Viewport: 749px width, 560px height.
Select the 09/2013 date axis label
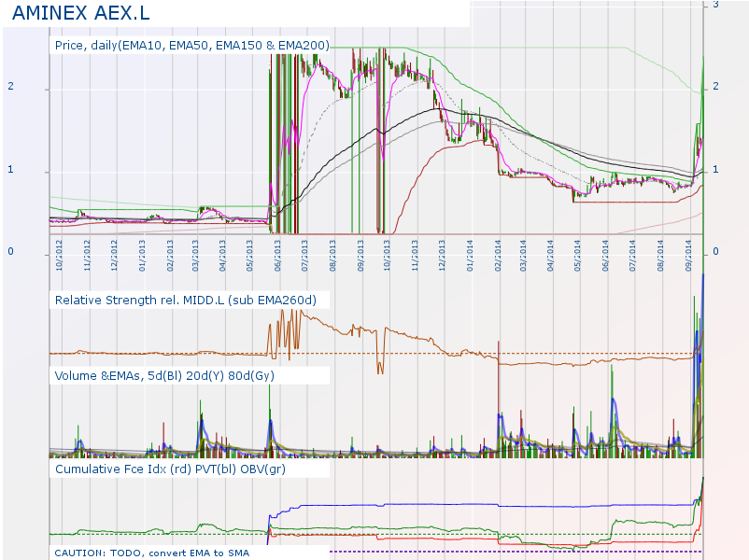click(360, 256)
